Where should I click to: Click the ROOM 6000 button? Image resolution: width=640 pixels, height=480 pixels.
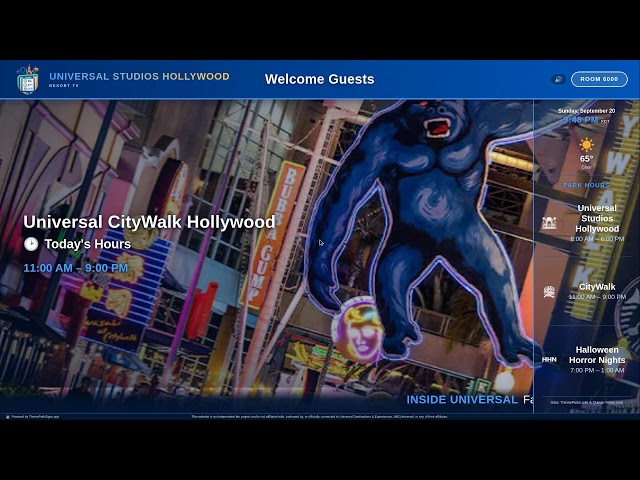tap(599, 79)
